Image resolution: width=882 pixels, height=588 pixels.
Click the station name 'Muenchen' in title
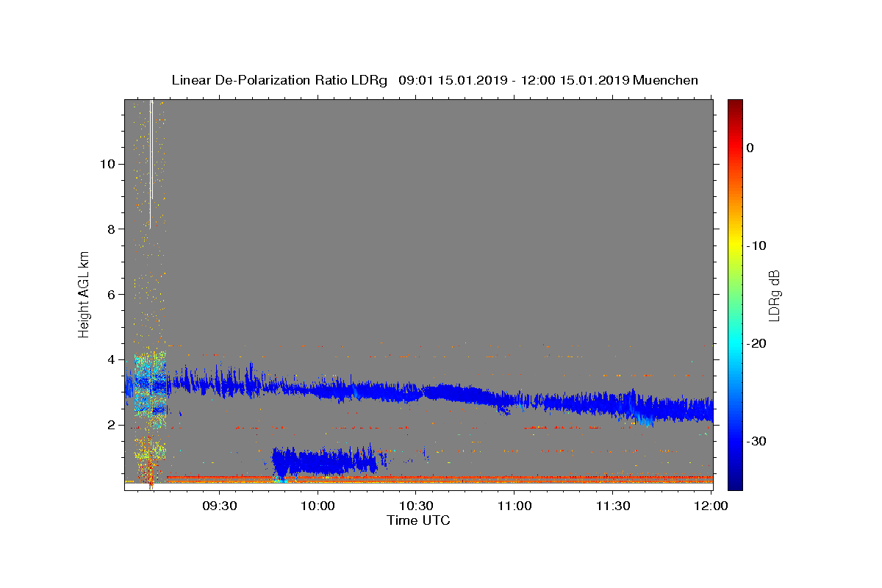click(666, 80)
